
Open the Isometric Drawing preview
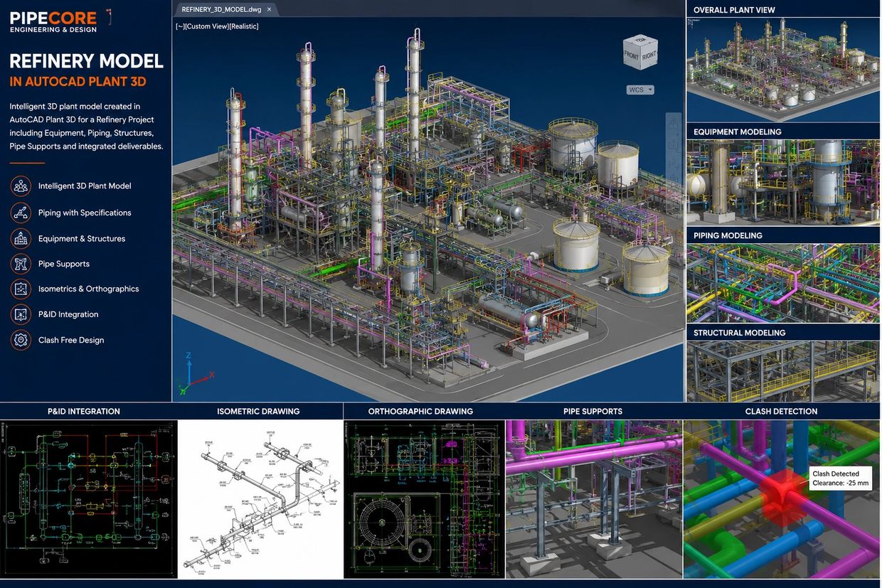[260, 498]
